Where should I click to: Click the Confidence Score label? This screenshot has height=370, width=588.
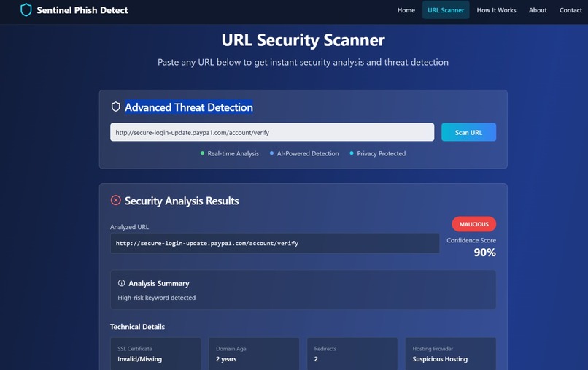click(471, 240)
